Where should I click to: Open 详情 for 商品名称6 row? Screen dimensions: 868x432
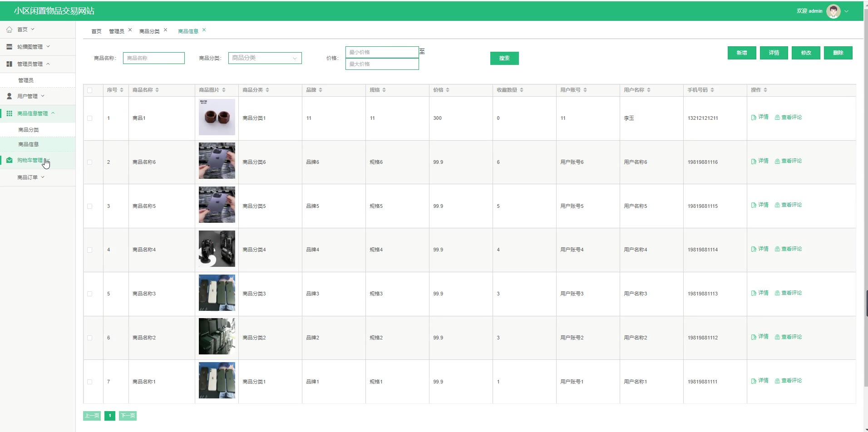(x=760, y=161)
